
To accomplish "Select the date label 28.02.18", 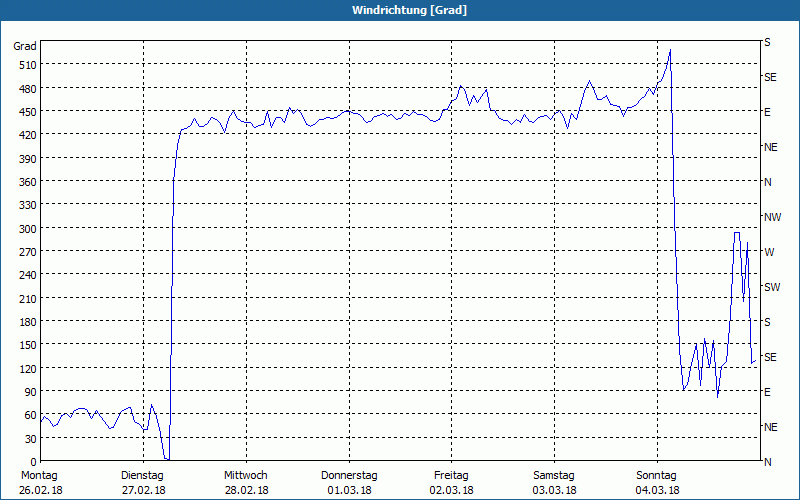I will 246,491.
